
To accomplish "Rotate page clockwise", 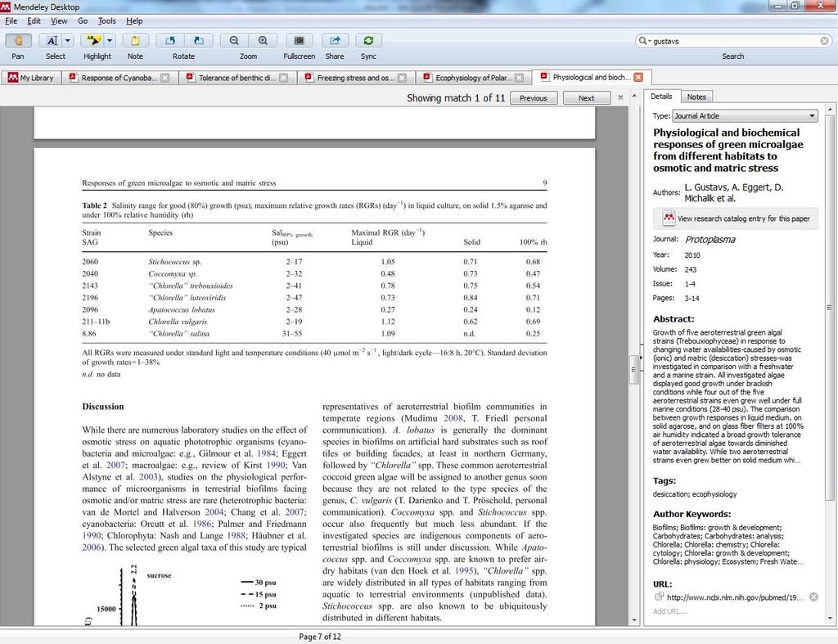I will 198,41.
